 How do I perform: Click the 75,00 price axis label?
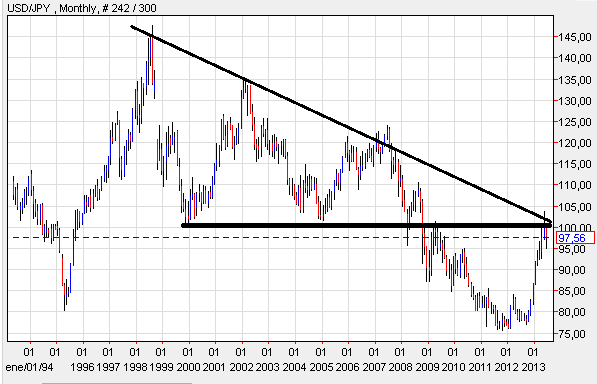tap(575, 334)
